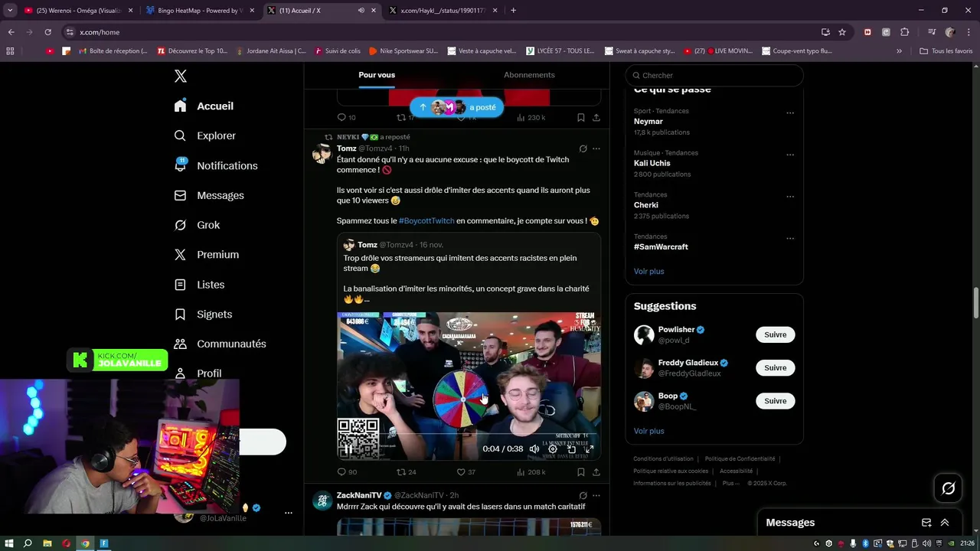
Task: Click Grok explain icon on Tomz tweet
Action: click(x=583, y=148)
